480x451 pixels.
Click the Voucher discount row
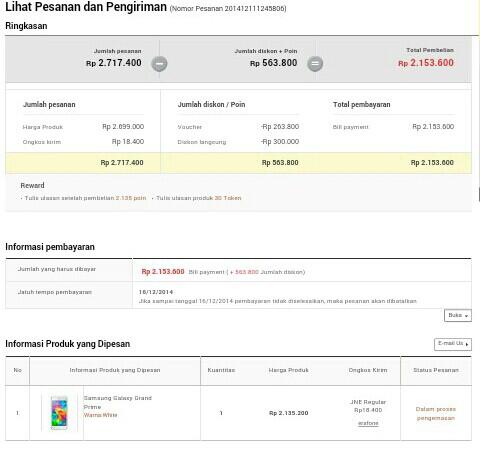pos(238,127)
